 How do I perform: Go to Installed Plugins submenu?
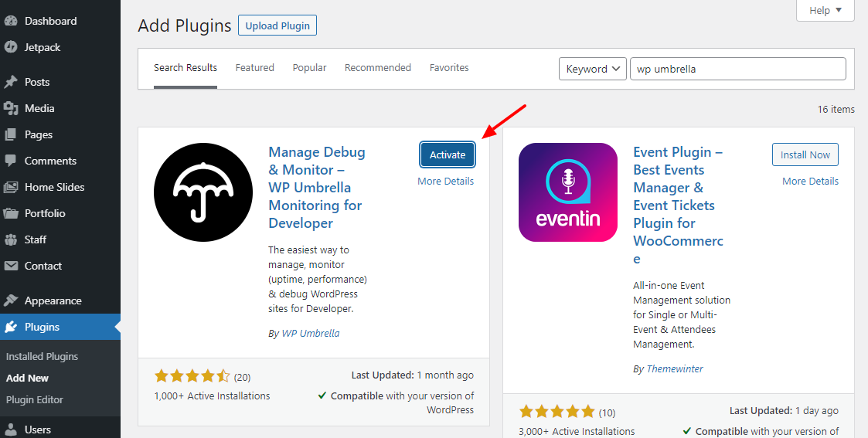pyautogui.click(x=42, y=357)
